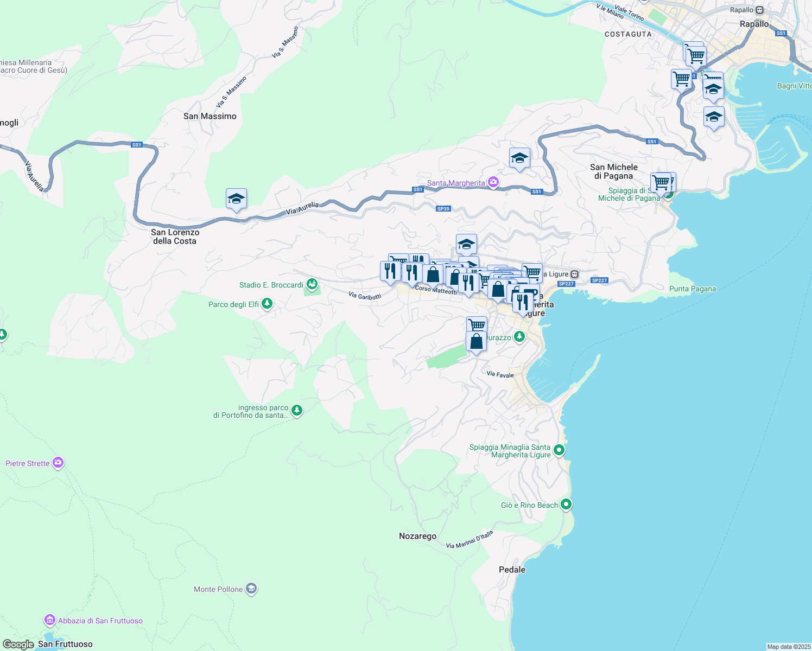Select the shopping cart marker at San Michele di Pagana
Screen dimensions: 812x651
click(x=661, y=183)
